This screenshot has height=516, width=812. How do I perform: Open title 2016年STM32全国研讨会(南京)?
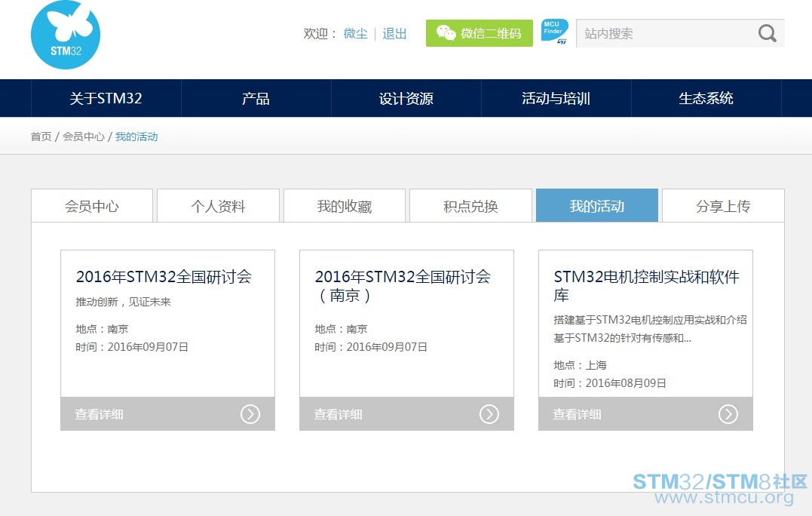(403, 286)
